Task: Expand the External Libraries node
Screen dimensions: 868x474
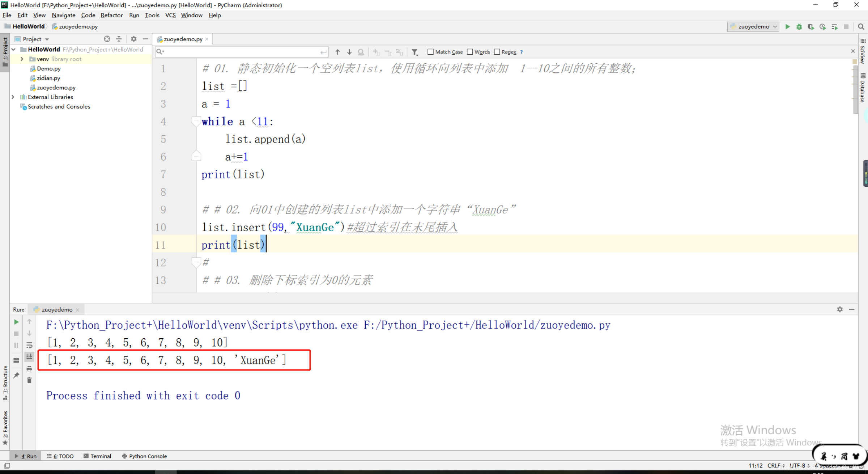Action: [13, 97]
